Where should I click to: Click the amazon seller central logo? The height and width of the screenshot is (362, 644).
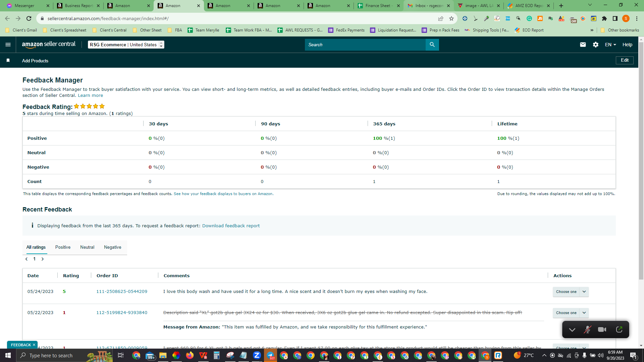point(49,45)
